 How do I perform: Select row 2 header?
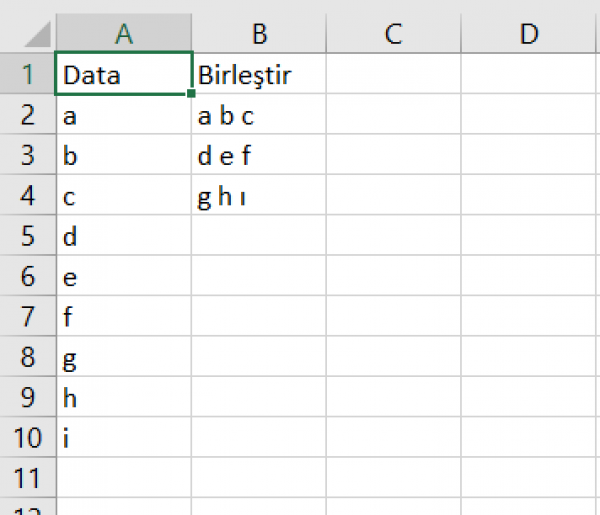click(28, 114)
